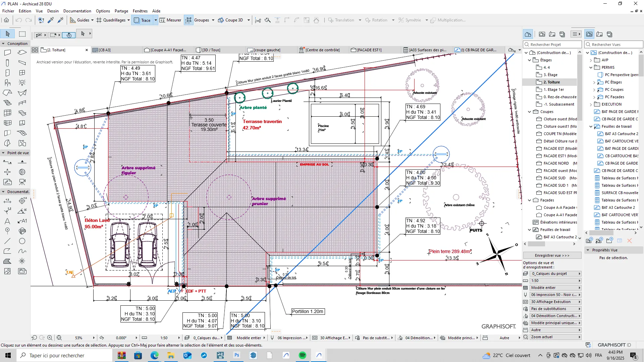Inject parameters with the syringe icon

tap(61, 20)
